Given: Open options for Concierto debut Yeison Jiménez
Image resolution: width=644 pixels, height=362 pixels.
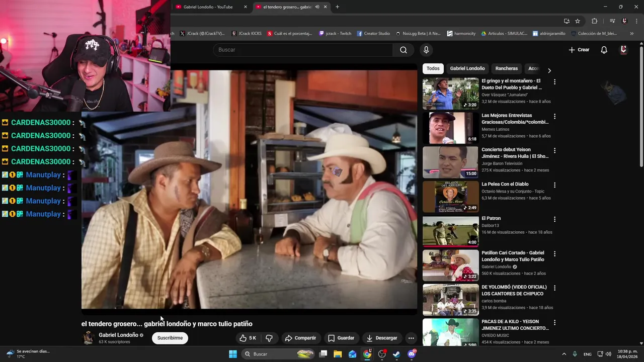Looking at the screenshot, I should tap(554, 150).
